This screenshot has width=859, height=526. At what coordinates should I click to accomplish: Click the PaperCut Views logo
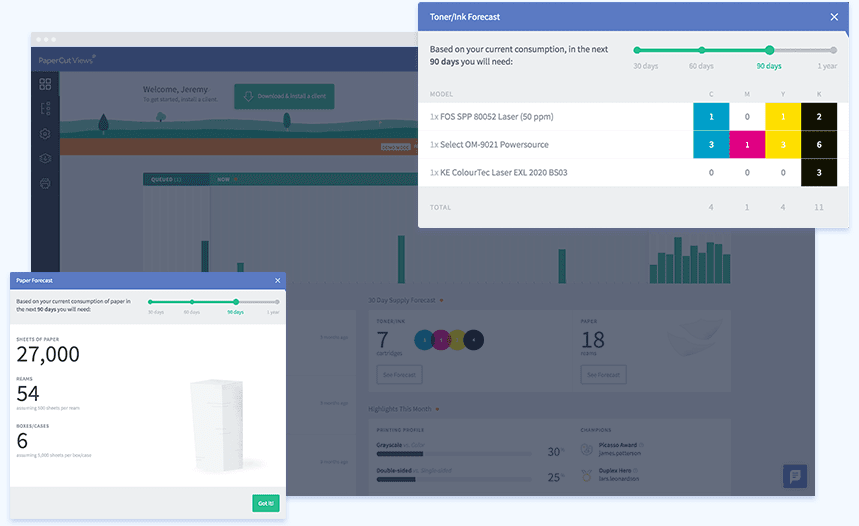click(x=67, y=60)
